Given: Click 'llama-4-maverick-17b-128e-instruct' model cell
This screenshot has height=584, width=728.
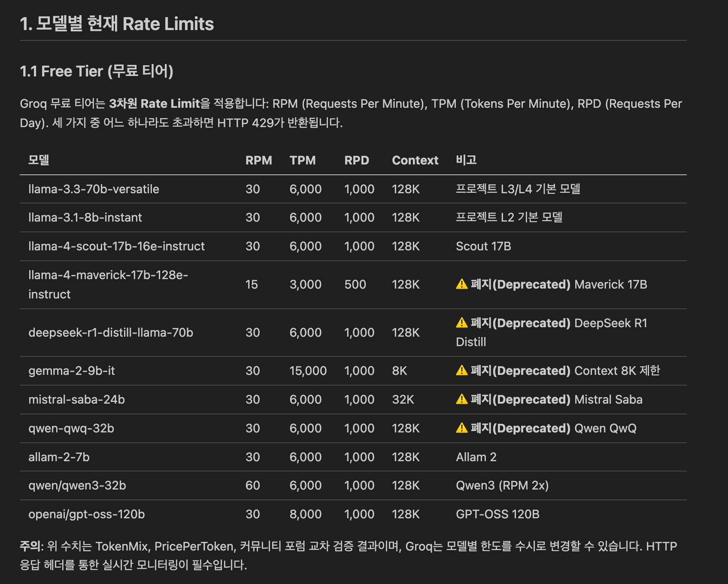Looking at the screenshot, I should point(108,284).
